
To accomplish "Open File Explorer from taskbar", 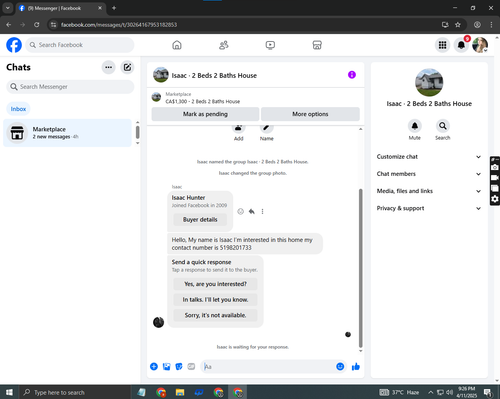I will pos(180,392).
